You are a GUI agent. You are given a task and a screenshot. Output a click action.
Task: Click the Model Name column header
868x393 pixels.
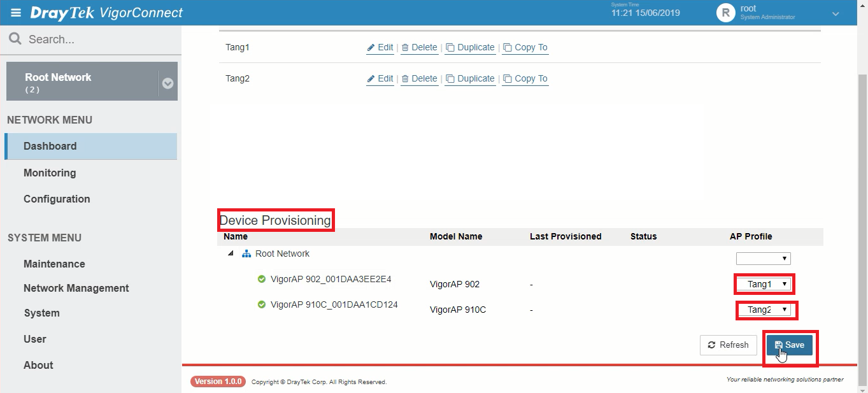(x=456, y=236)
